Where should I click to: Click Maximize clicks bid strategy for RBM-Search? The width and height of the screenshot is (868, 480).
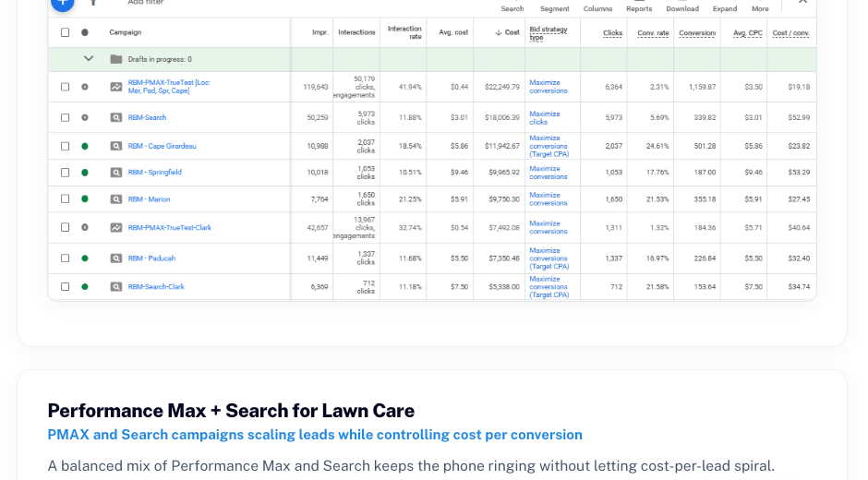[545, 118]
